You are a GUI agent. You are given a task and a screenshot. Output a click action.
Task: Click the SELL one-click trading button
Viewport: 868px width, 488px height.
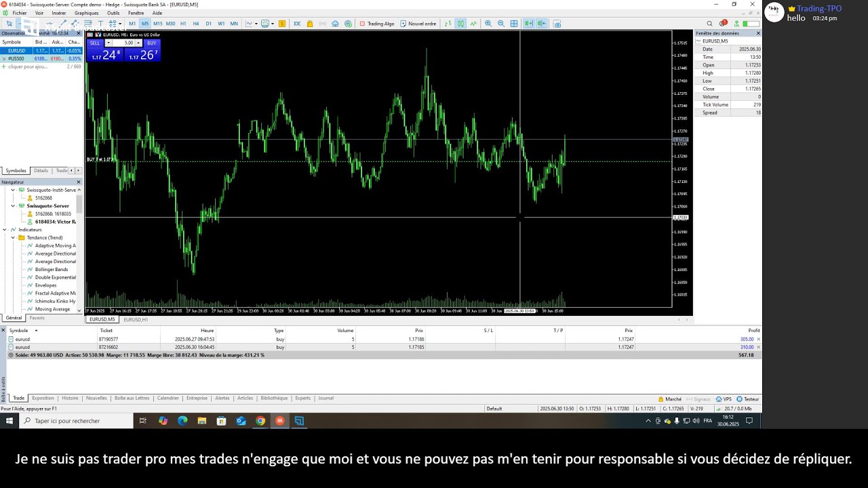pos(95,43)
